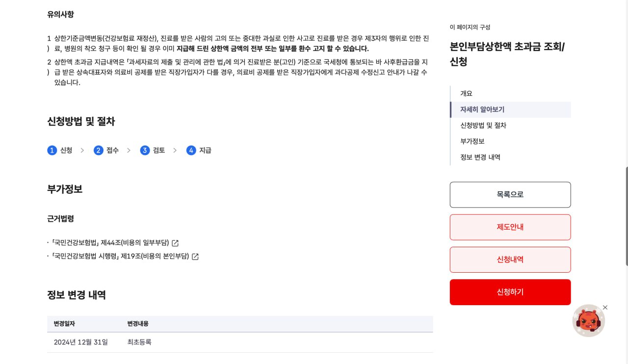Select 부가정보 in page outline
The image size is (628, 364).
point(472,141)
